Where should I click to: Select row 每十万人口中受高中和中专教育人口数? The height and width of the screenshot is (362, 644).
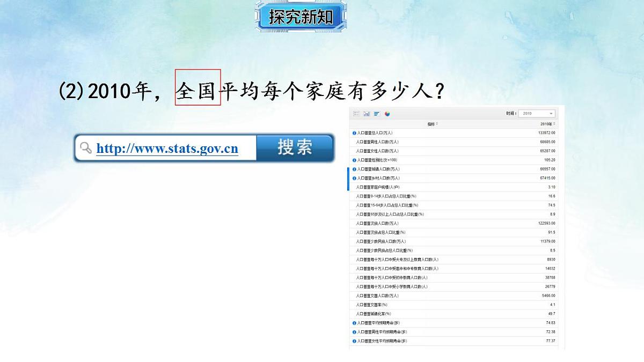coord(454,269)
